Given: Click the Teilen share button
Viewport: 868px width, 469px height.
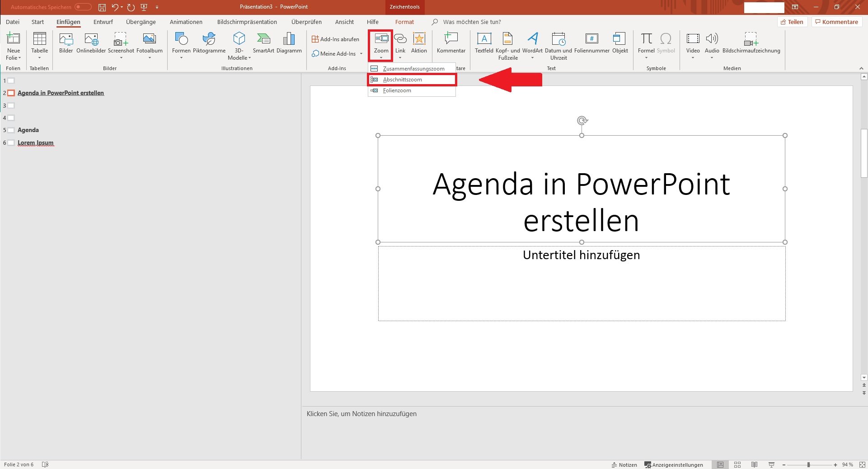Looking at the screenshot, I should pos(792,22).
